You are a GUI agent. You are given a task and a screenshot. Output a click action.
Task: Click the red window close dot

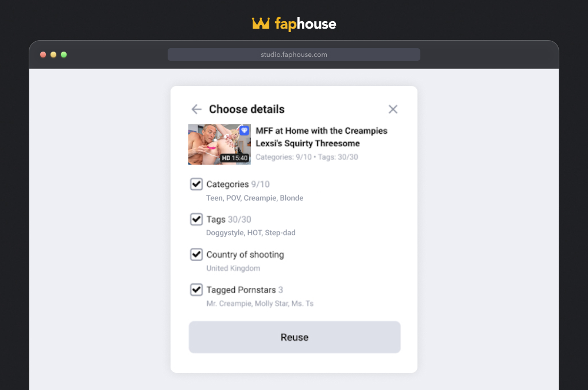point(43,54)
